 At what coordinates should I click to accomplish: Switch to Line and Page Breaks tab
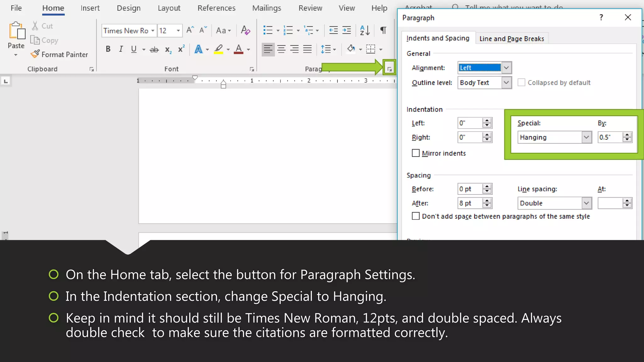511,39
